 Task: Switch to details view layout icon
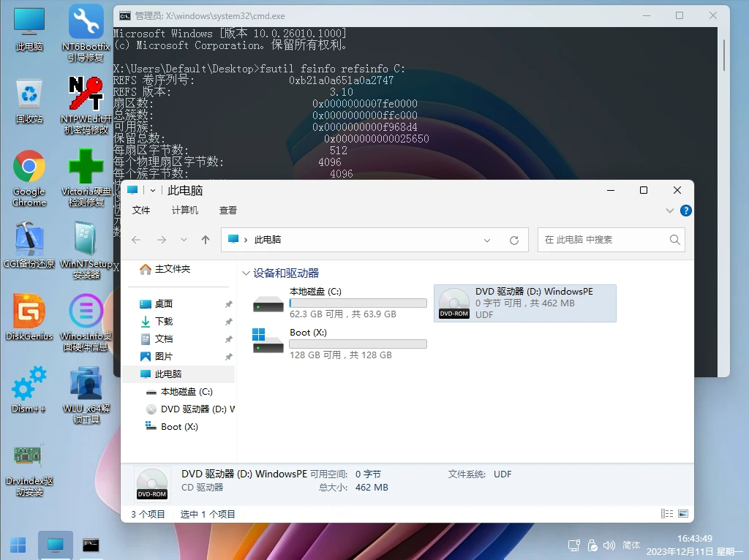tap(667, 514)
